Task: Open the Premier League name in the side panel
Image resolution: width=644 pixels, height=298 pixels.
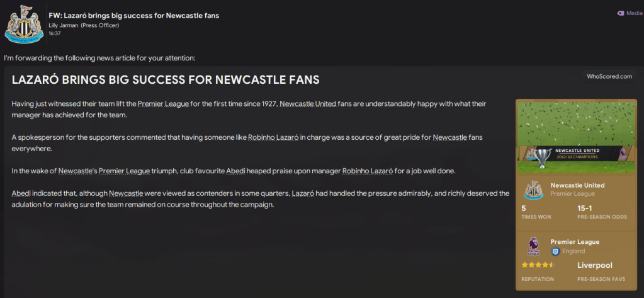Action: pyautogui.click(x=575, y=242)
